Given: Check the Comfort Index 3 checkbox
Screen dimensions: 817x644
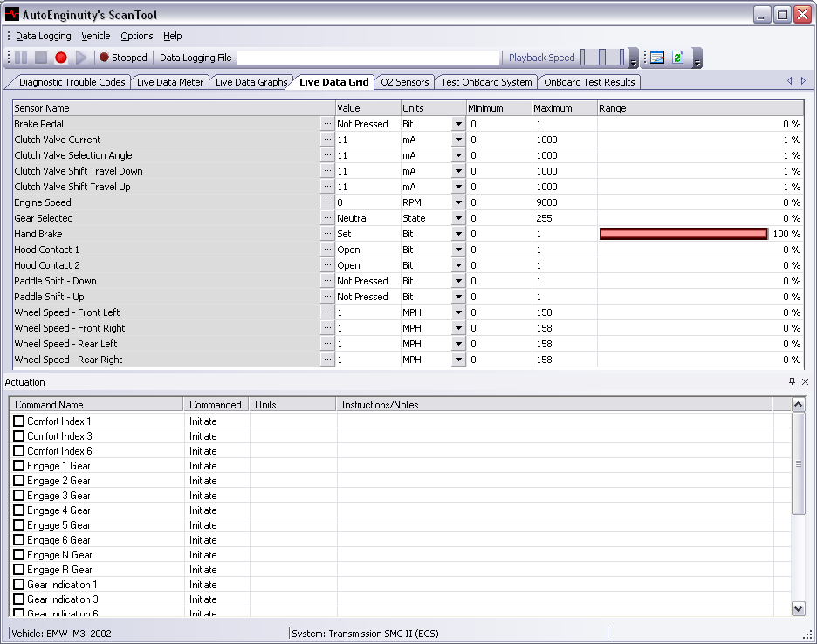Looking at the screenshot, I should 18,435.
